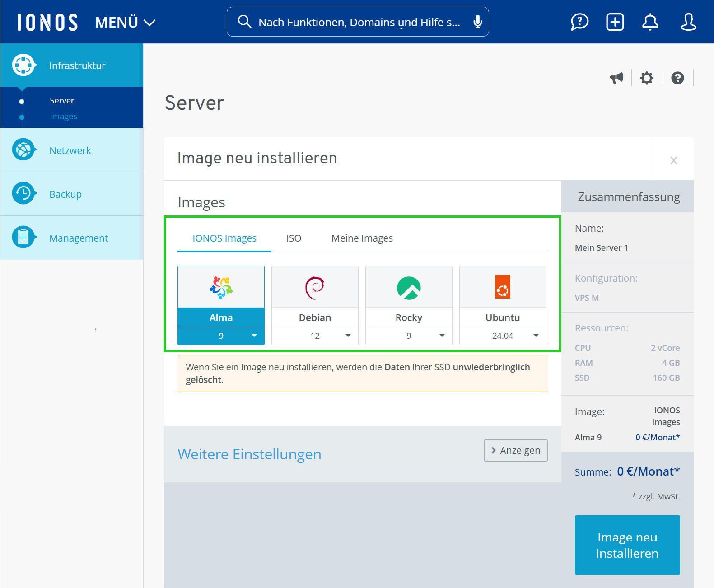
Task: Switch to the ISO tab
Action: 294,238
